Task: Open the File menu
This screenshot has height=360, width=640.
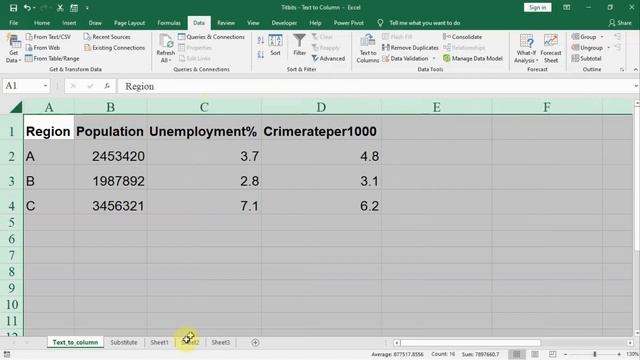Action: 13,23
